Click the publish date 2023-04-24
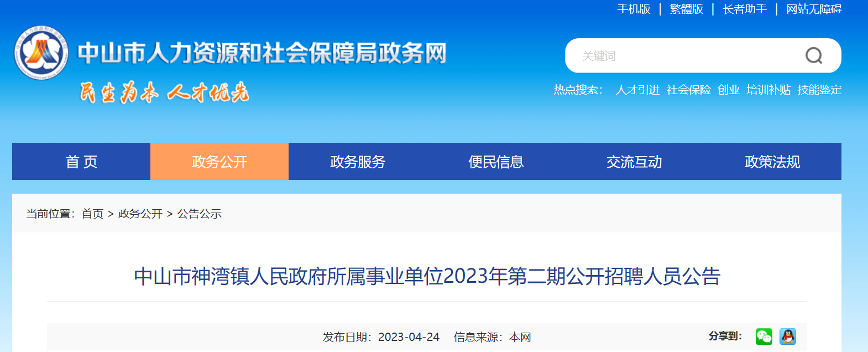The image size is (868, 352). tap(409, 337)
